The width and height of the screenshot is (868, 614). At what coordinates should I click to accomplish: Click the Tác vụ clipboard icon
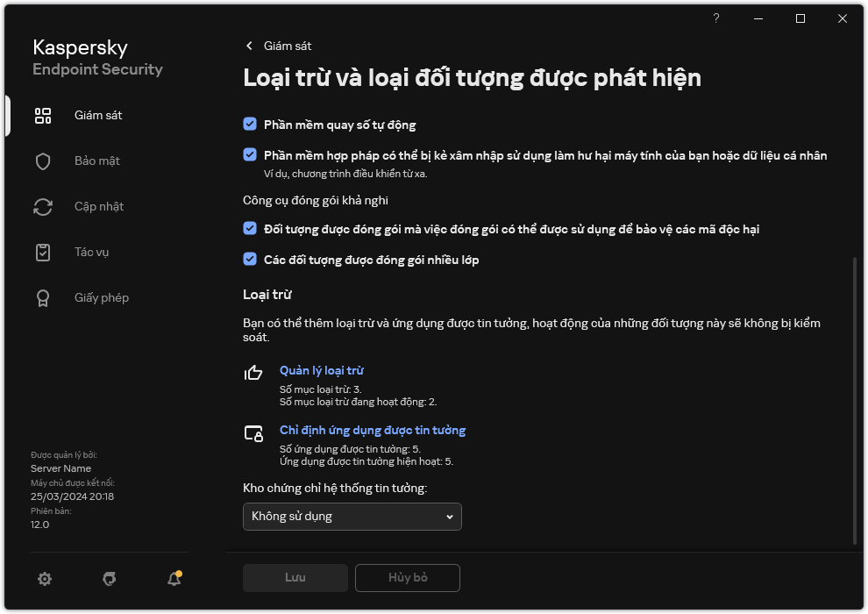43,253
